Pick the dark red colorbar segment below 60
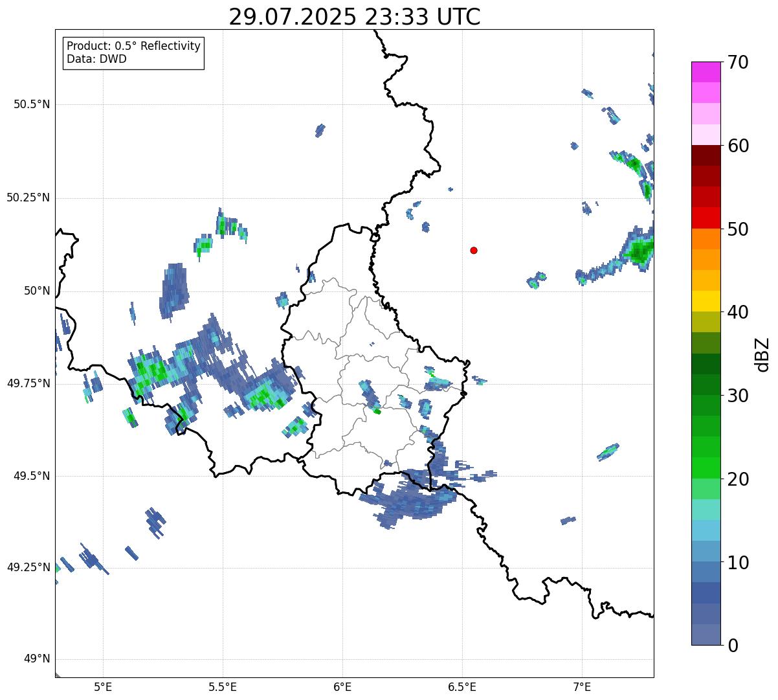This screenshot has width=778, height=700. (x=706, y=155)
